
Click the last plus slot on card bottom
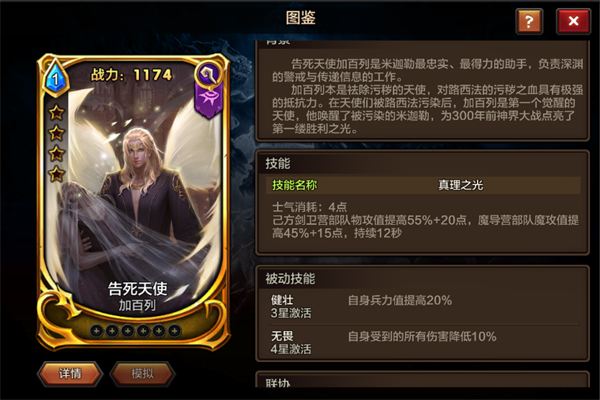[x=174, y=331]
